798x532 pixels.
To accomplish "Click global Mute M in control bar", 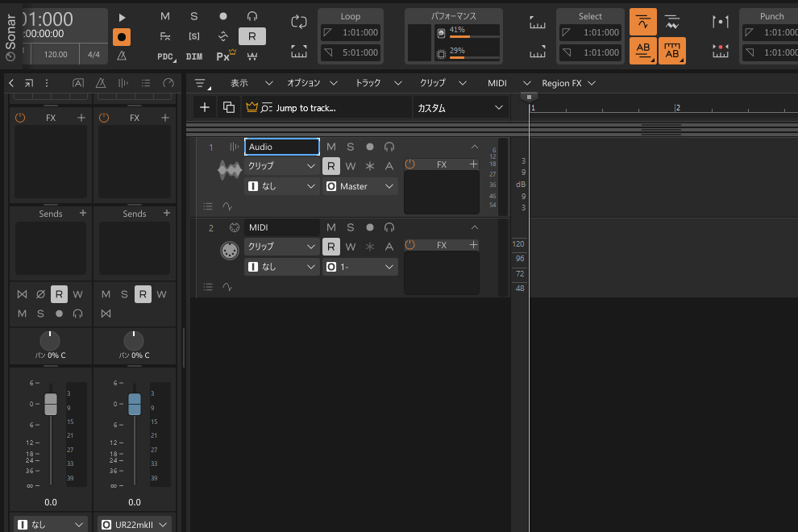I will 165,16.
